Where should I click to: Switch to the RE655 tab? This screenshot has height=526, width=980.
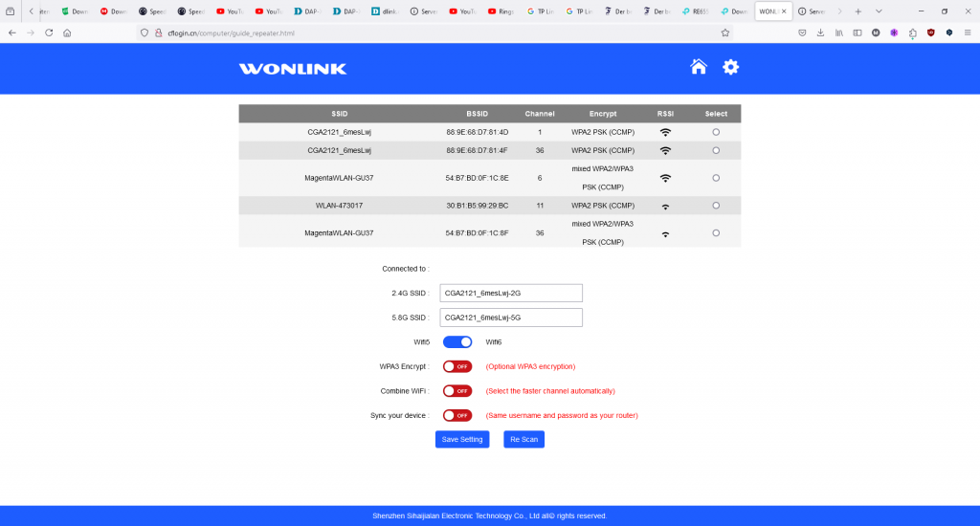[695, 11]
